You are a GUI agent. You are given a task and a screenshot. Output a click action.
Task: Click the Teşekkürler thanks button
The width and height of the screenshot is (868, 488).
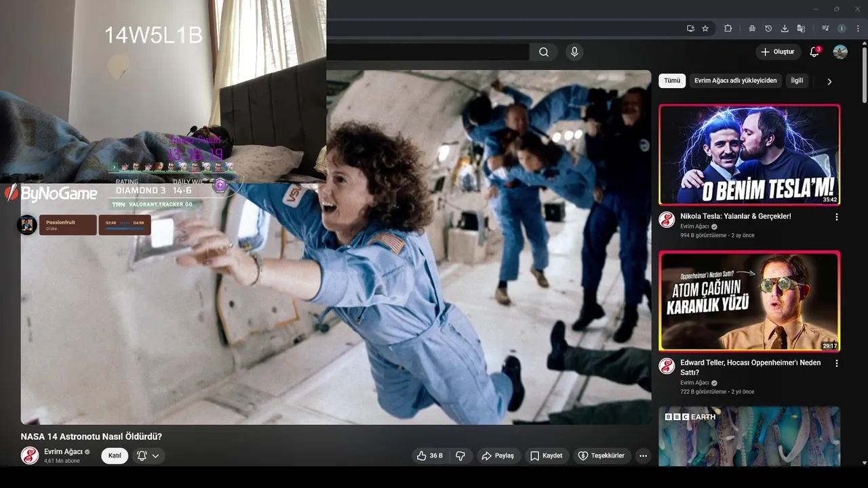(601, 455)
